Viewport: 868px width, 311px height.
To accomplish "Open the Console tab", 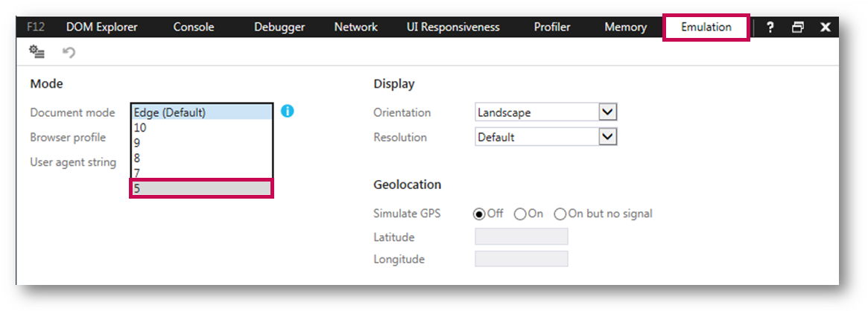I will [193, 27].
